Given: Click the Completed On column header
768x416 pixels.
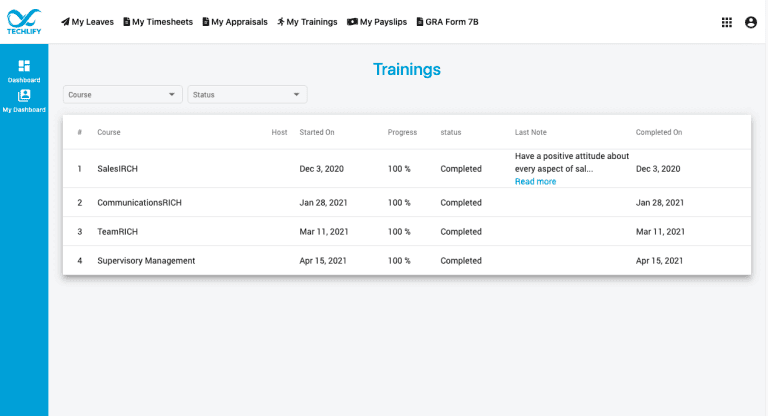Looking at the screenshot, I should pos(659,132).
